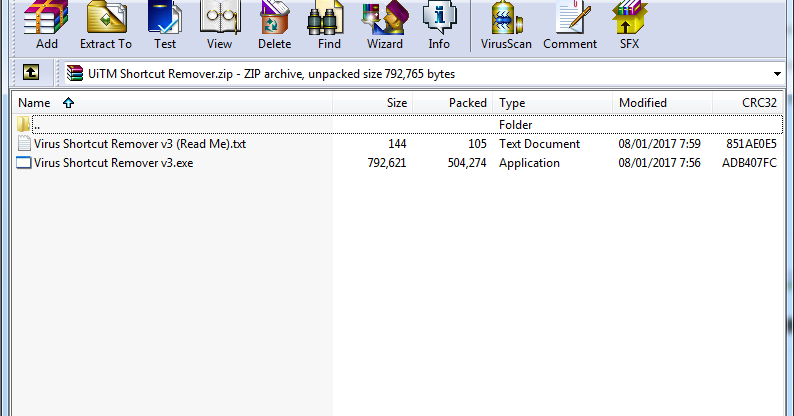Sort by CRC32 column header
The image size is (794, 416).
coord(747,103)
